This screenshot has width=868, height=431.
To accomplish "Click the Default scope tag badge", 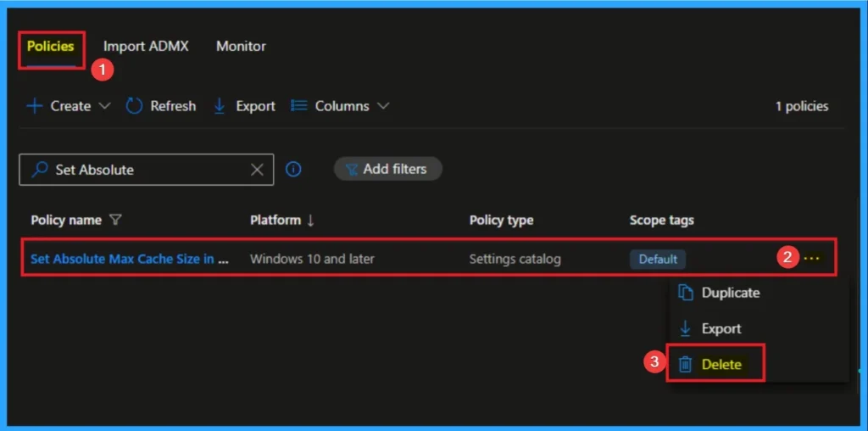I will [658, 259].
